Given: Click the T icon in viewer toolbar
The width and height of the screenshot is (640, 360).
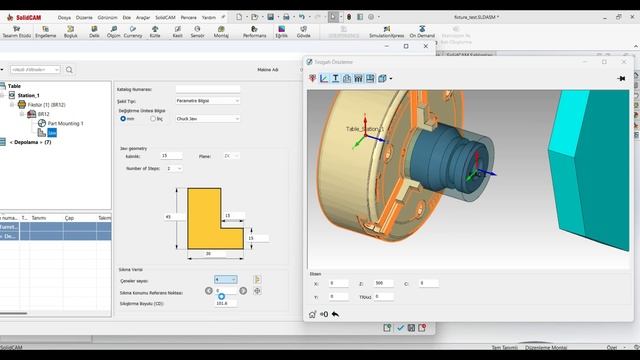Looking at the screenshot, I should pos(336,78).
